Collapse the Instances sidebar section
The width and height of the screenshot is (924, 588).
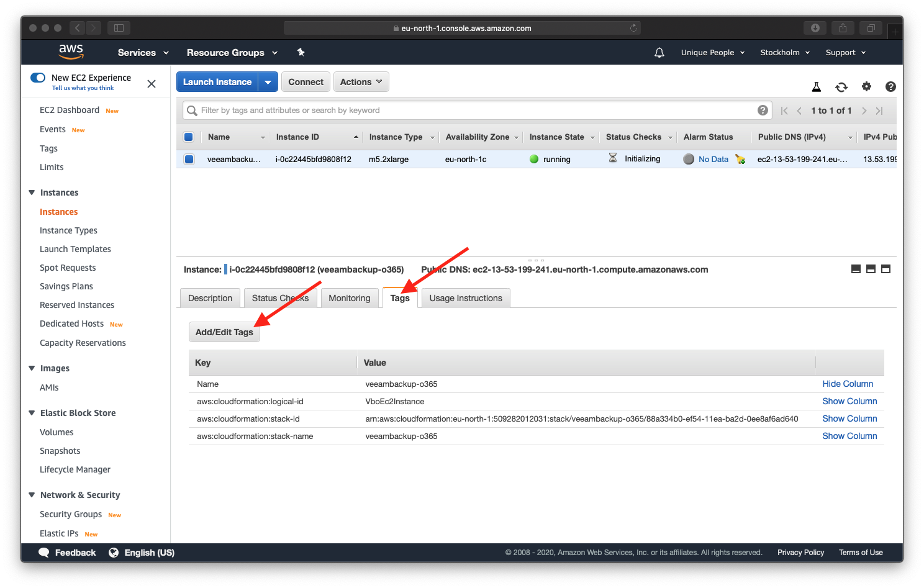point(32,192)
